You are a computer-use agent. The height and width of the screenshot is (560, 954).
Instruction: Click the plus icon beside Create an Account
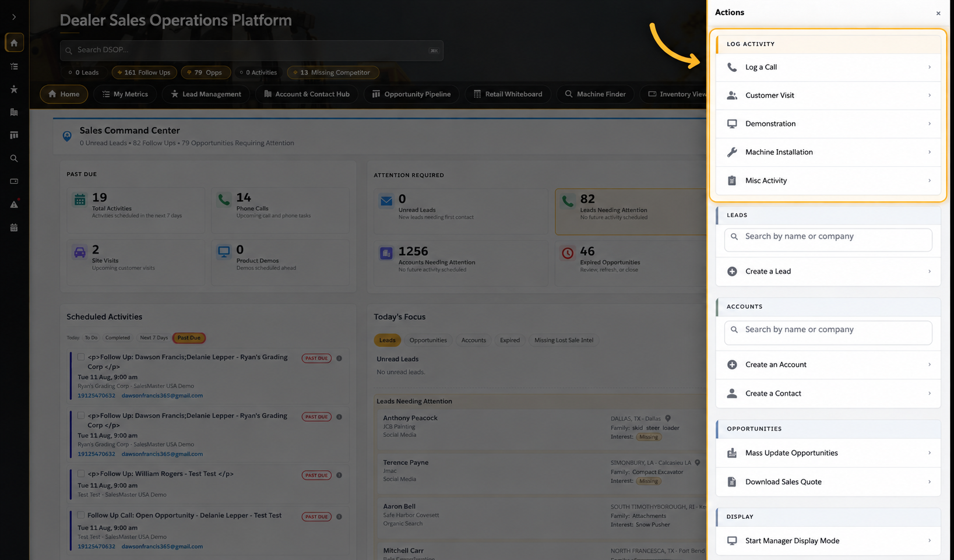pyautogui.click(x=732, y=365)
